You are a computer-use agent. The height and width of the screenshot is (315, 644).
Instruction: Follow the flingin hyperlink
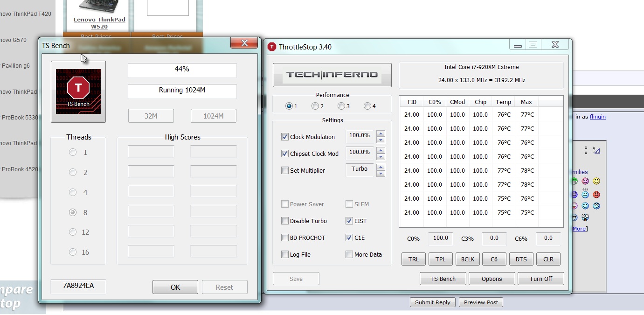coord(597,117)
